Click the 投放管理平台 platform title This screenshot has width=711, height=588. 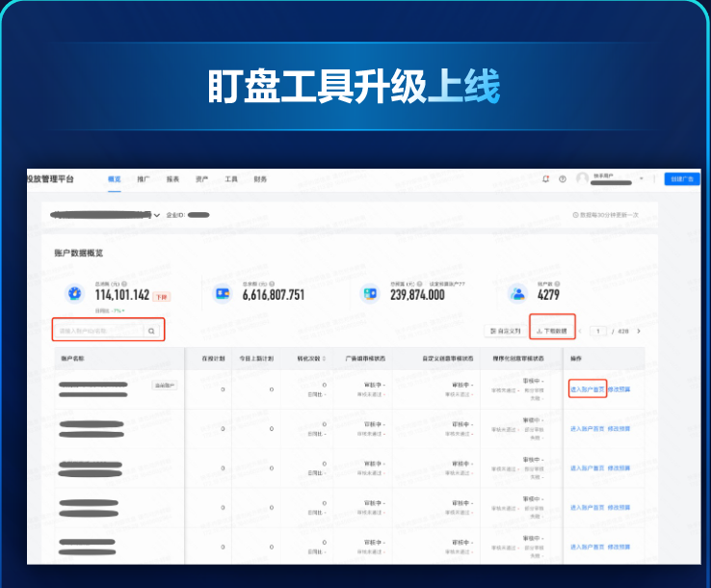click(50, 179)
